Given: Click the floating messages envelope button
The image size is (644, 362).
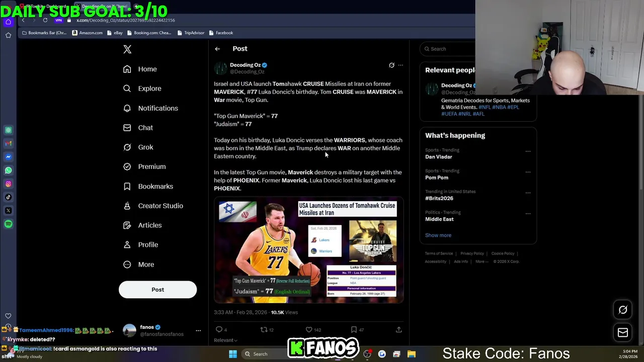Looking at the screenshot, I should click(x=623, y=332).
